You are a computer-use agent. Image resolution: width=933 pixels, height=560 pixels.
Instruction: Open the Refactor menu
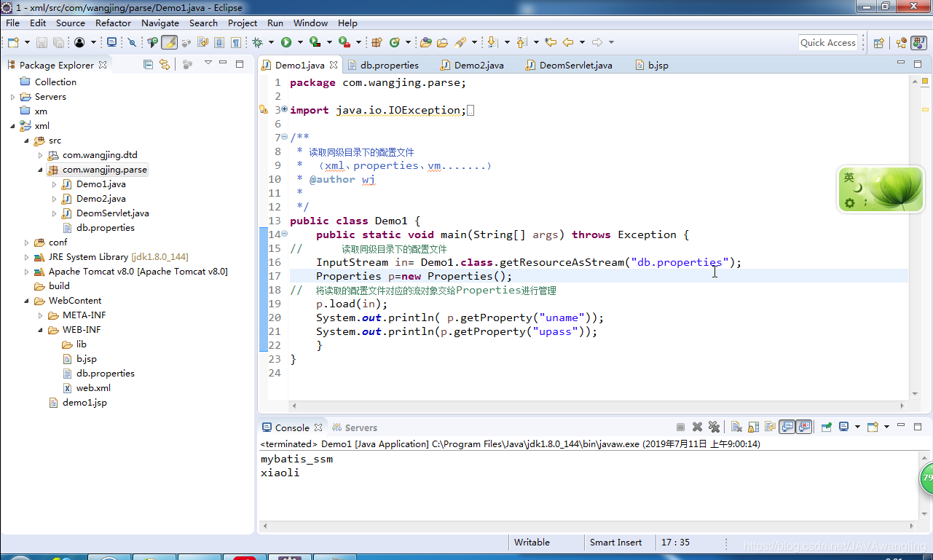[113, 23]
